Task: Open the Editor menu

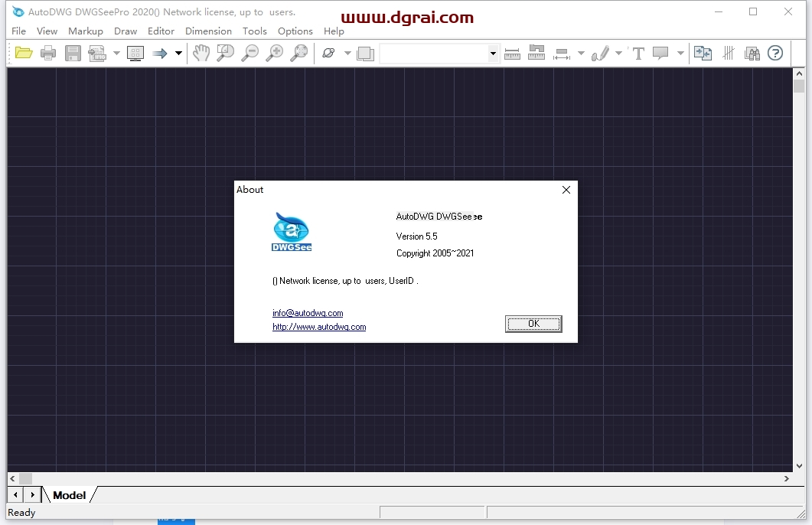Action: 161,31
